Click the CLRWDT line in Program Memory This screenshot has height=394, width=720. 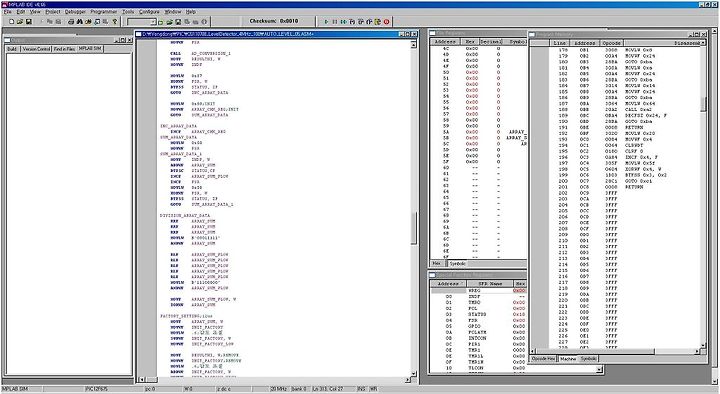click(x=634, y=145)
